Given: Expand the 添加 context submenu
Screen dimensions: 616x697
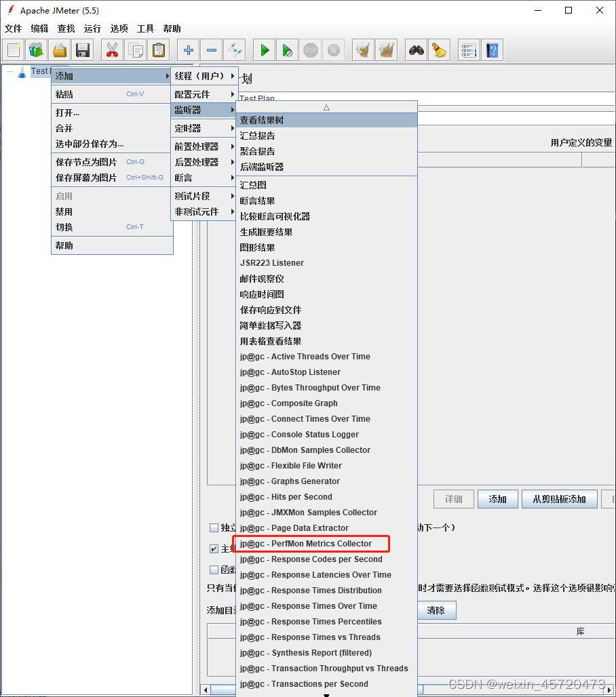Looking at the screenshot, I should (x=112, y=76).
